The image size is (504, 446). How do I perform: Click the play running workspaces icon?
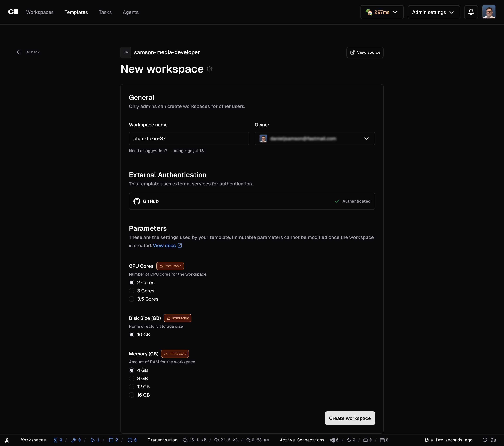pos(93,440)
